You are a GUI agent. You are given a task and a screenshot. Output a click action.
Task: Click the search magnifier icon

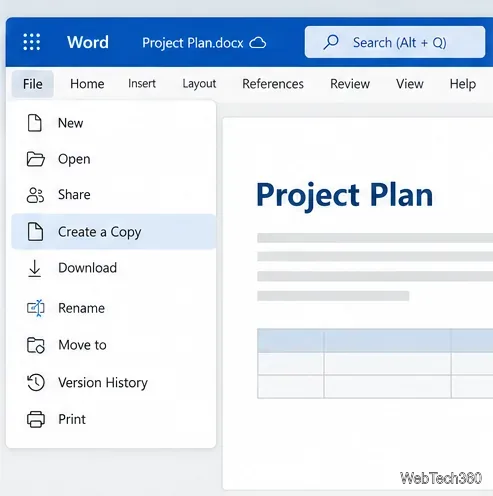pos(331,42)
